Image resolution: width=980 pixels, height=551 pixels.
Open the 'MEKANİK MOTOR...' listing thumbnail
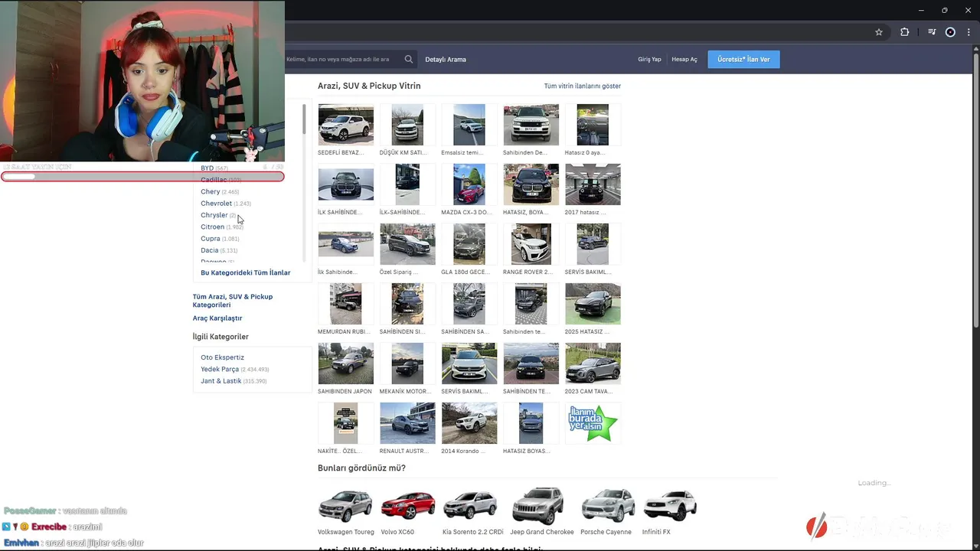407,364
